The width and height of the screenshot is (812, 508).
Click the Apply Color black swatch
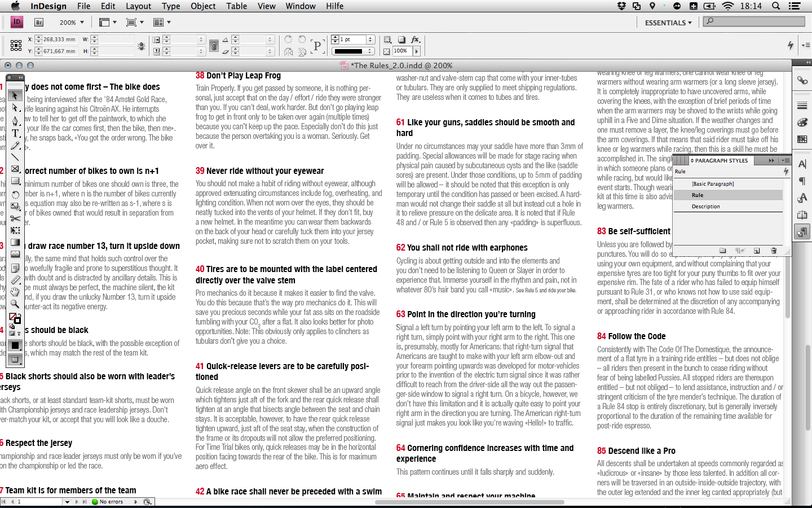16,345
